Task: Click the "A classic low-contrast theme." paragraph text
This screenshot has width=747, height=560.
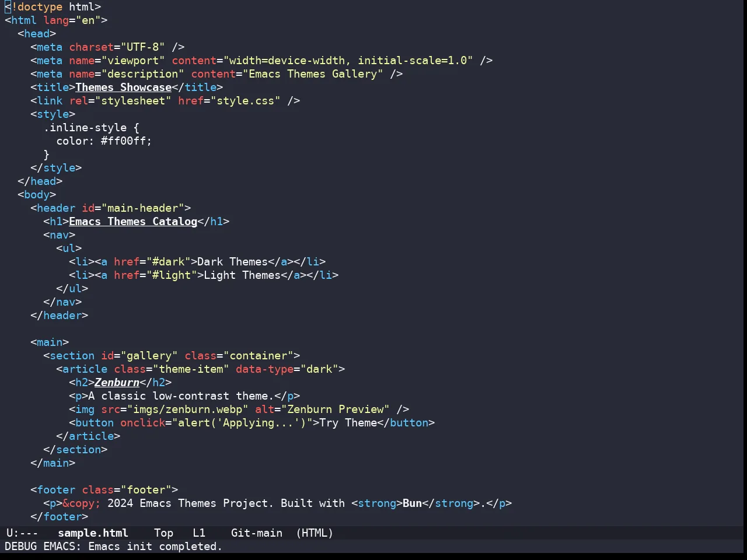Action: pyautogui.click(x=181, y=396)
